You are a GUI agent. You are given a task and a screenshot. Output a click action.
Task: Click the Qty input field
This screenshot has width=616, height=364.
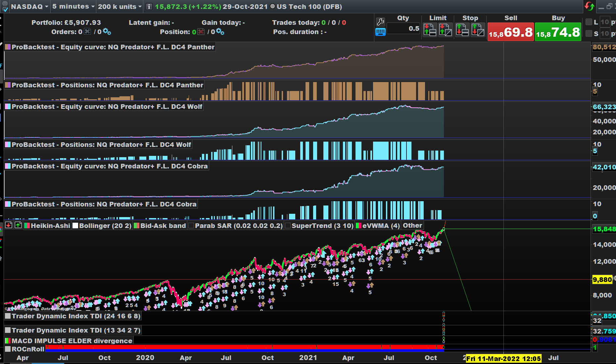tap(403, 29)
